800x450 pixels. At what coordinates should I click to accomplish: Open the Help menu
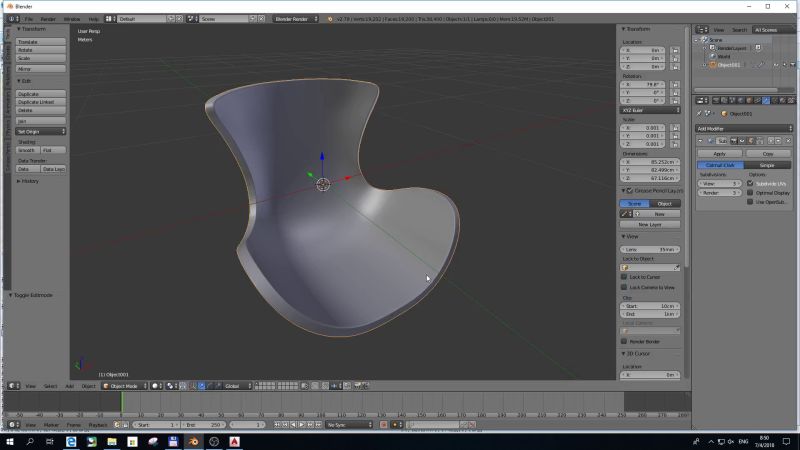93,19
